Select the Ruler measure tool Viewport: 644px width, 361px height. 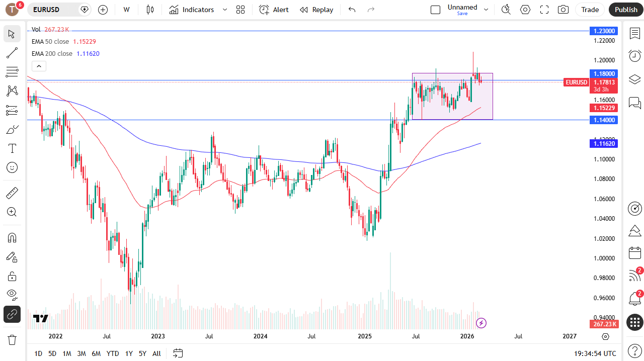[12, 193]
